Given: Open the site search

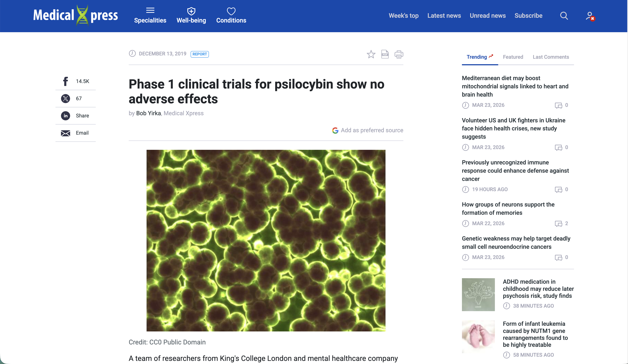Looking at the screenshot, I should [x=564, y=16].
